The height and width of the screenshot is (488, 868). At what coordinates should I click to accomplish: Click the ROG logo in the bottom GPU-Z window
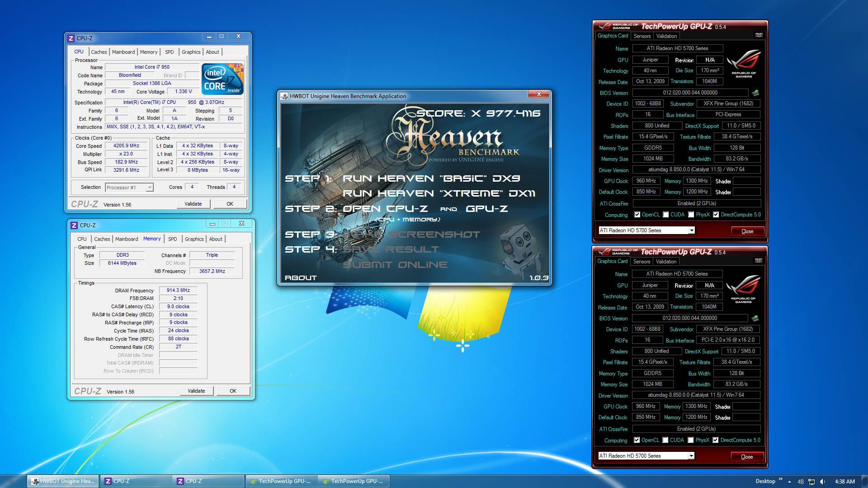[x=743, y=289]
